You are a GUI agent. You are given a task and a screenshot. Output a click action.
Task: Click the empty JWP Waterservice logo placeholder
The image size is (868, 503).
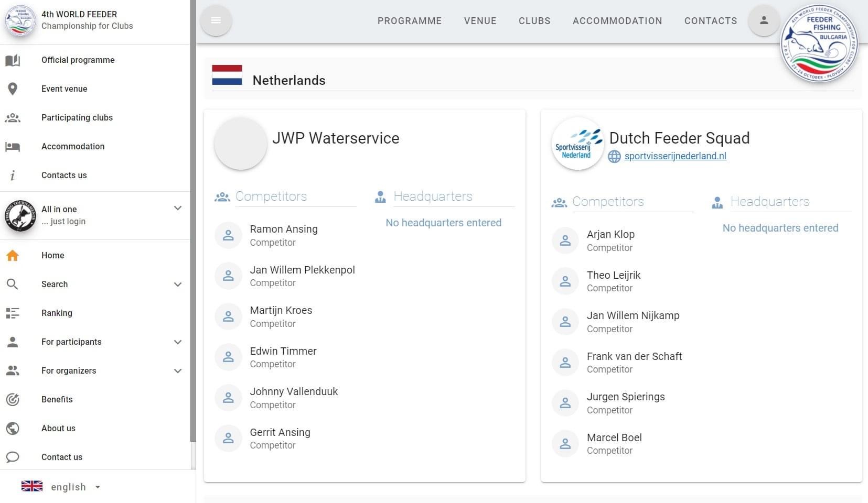(241, 144)
